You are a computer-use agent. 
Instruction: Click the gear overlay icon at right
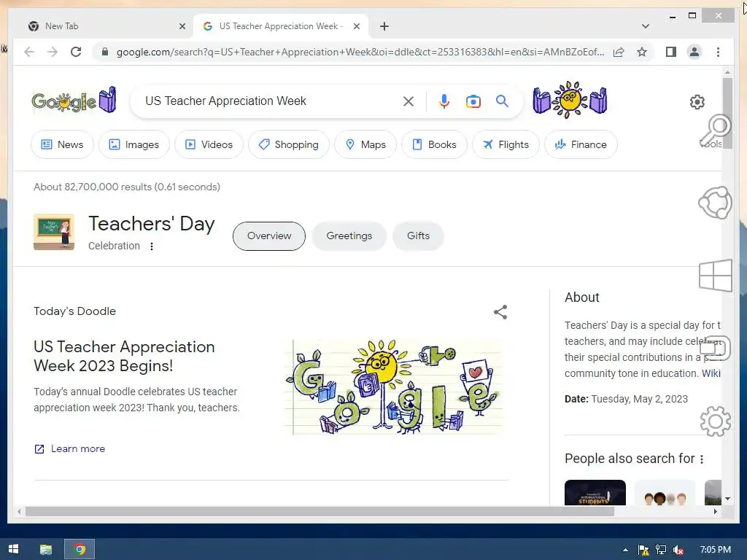point(716,421)
